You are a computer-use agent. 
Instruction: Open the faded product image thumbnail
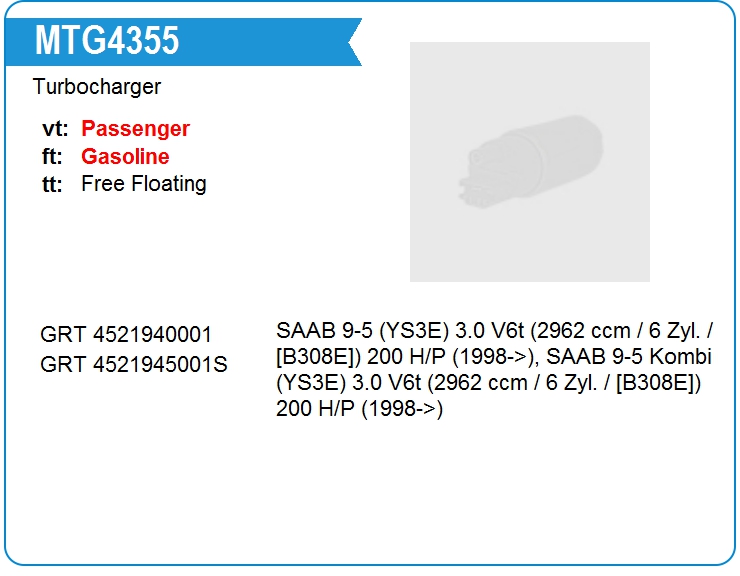pyautogui.click(x=529, y=161)
